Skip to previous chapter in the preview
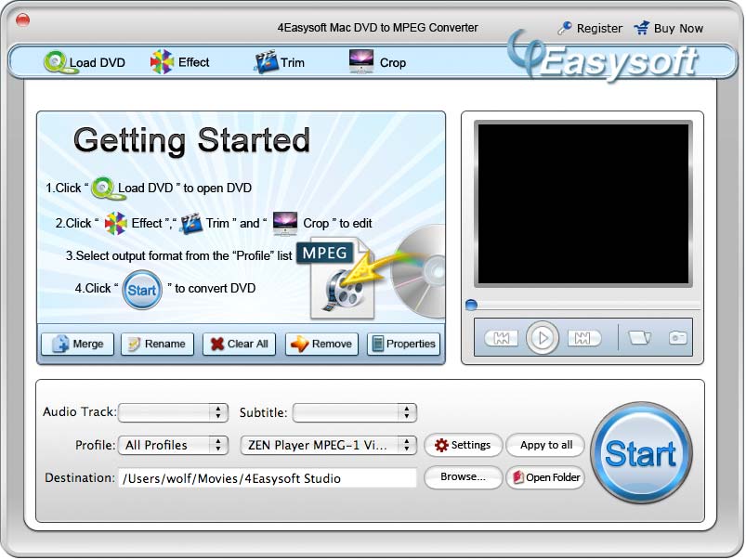The height and width of the screenshot is (560, 746). pos(502,338)
